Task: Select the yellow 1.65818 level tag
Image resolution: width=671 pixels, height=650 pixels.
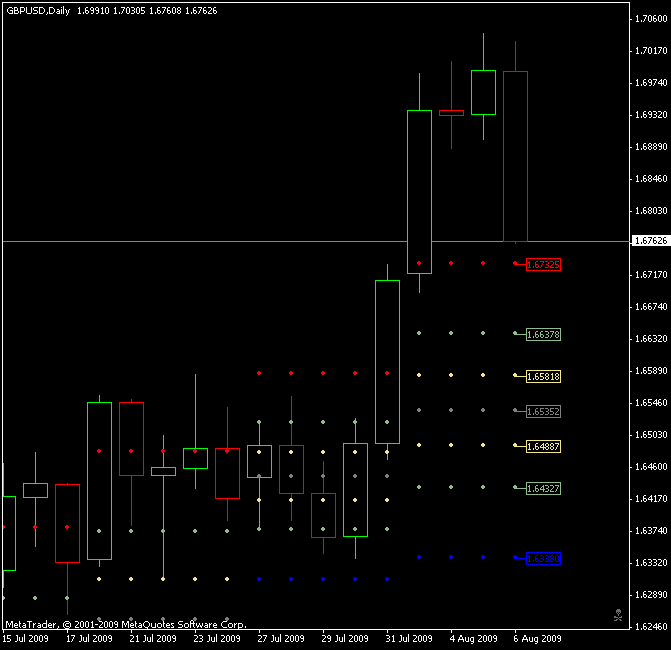Action: [543, 376]
